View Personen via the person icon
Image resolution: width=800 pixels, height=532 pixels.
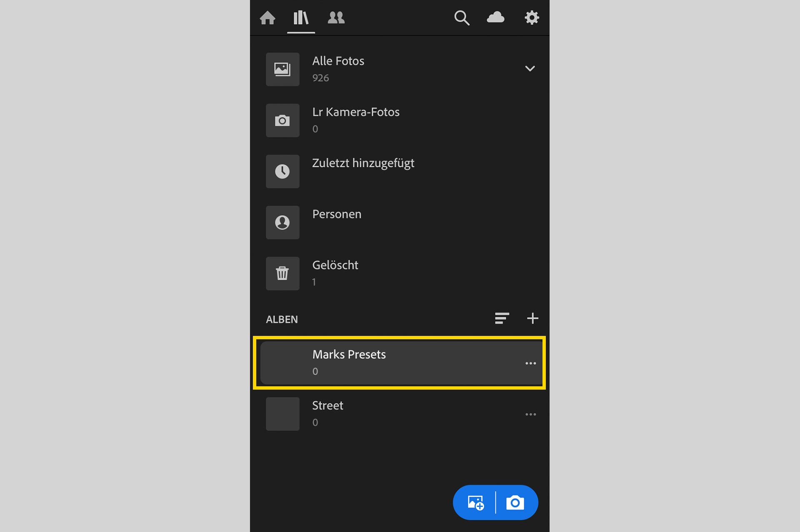[282, 222]
